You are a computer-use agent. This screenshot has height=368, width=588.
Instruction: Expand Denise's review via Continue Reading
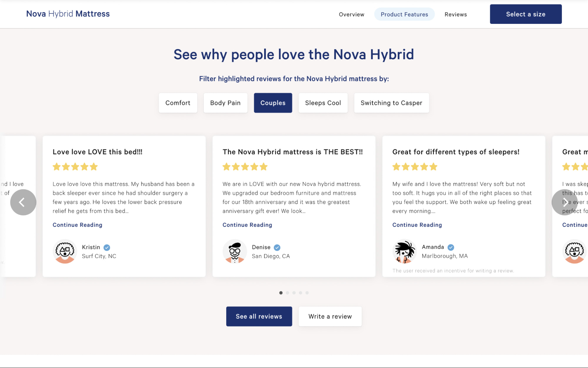[x=247, y=225]
